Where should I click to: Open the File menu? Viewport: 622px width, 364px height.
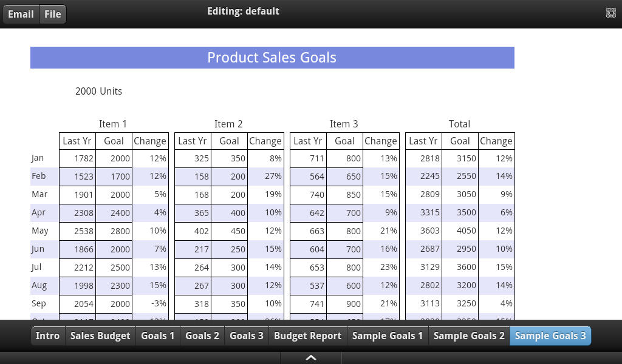pos(52,14)
